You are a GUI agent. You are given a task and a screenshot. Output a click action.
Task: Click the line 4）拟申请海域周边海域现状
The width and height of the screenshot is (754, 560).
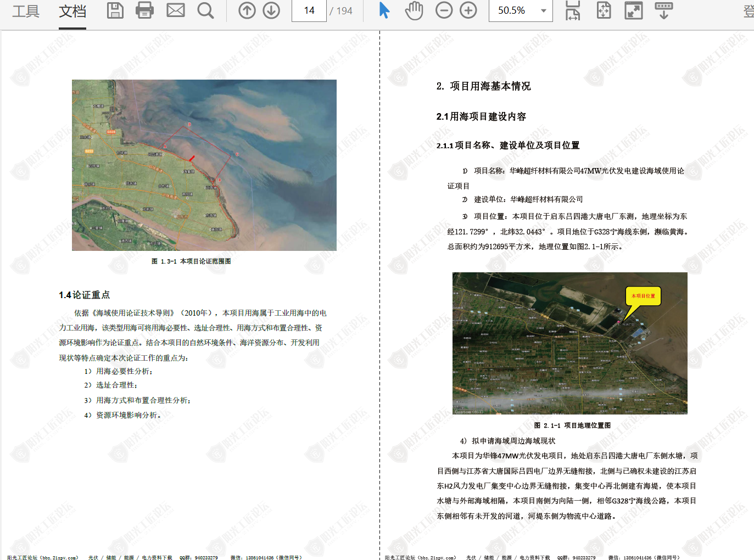[508, 441]
